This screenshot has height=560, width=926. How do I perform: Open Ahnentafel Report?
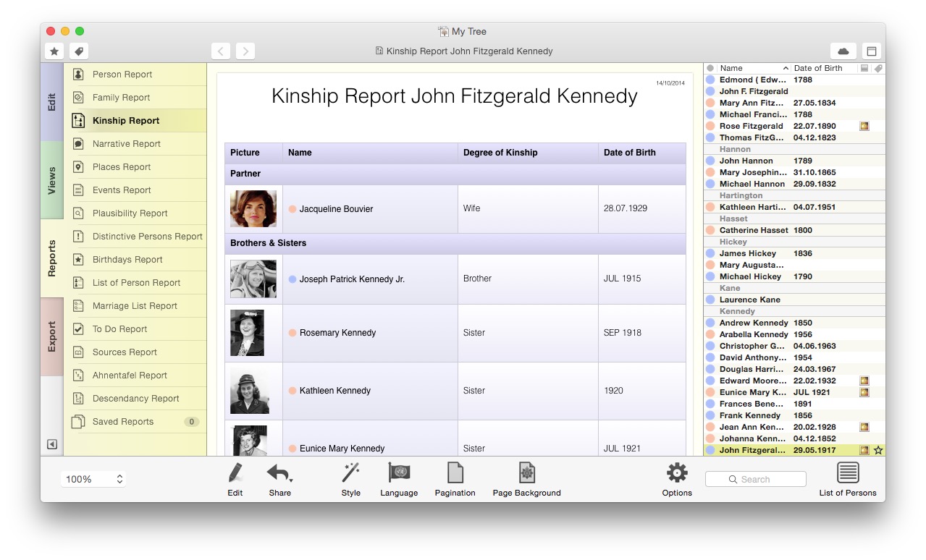point(135,376)
